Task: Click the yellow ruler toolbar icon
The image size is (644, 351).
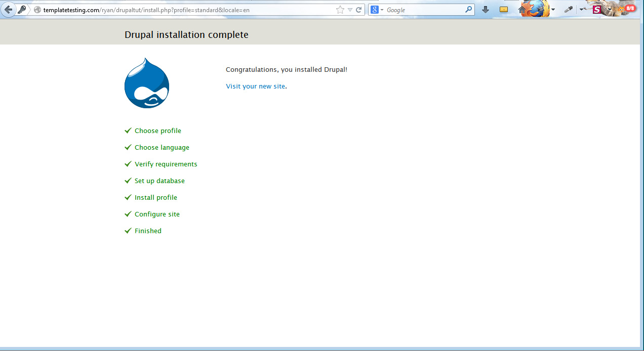Action: (x=504, y=10)
